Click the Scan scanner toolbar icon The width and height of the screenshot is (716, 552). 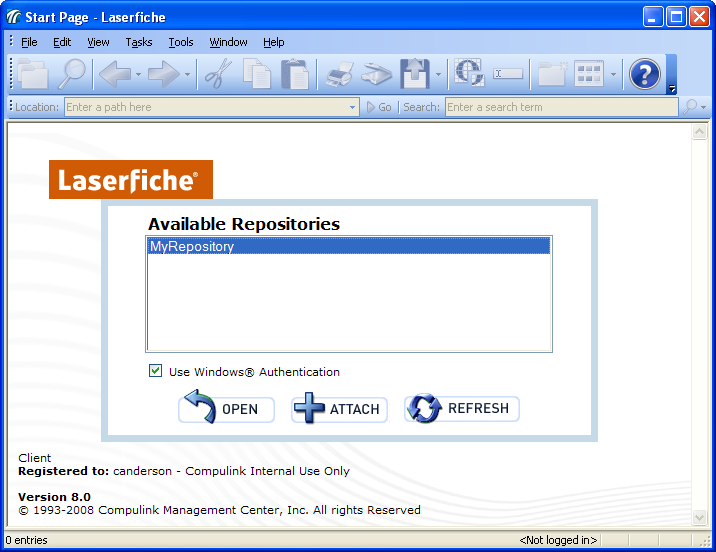pos(376,74)
